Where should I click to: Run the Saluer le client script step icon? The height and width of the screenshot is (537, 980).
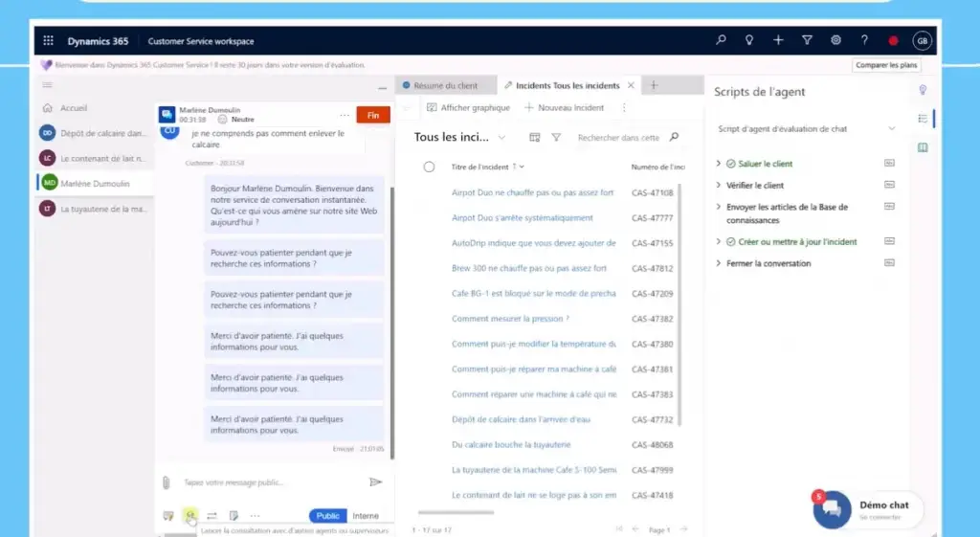coord(889,163)
